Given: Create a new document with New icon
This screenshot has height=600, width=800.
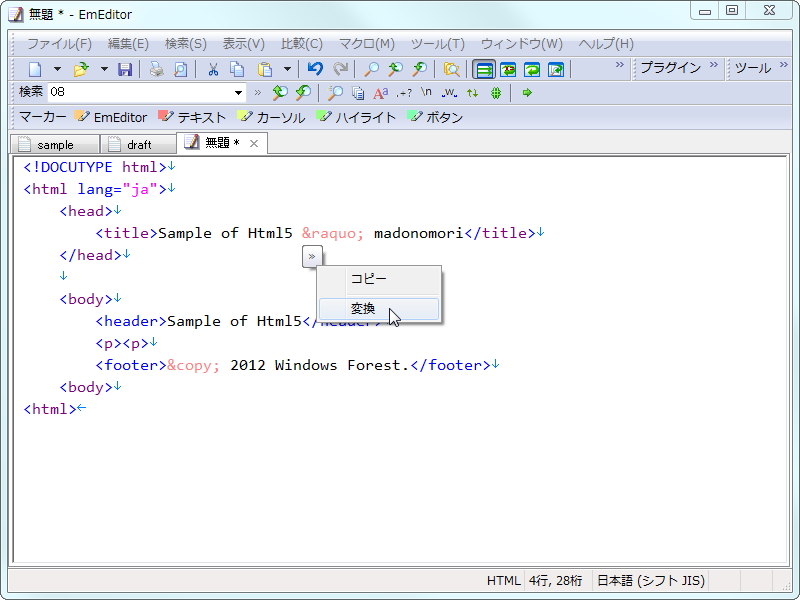Looking at the screenshot, I should (35, 69).
